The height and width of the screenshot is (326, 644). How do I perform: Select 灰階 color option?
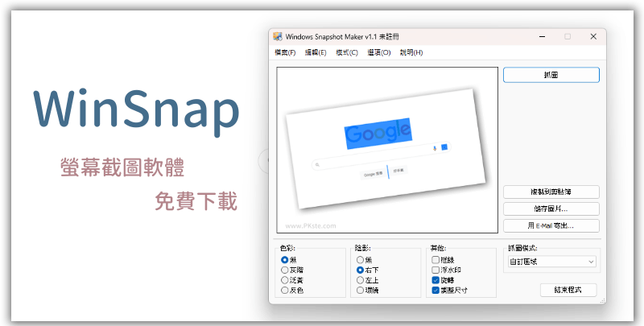(x=292, y=270)
